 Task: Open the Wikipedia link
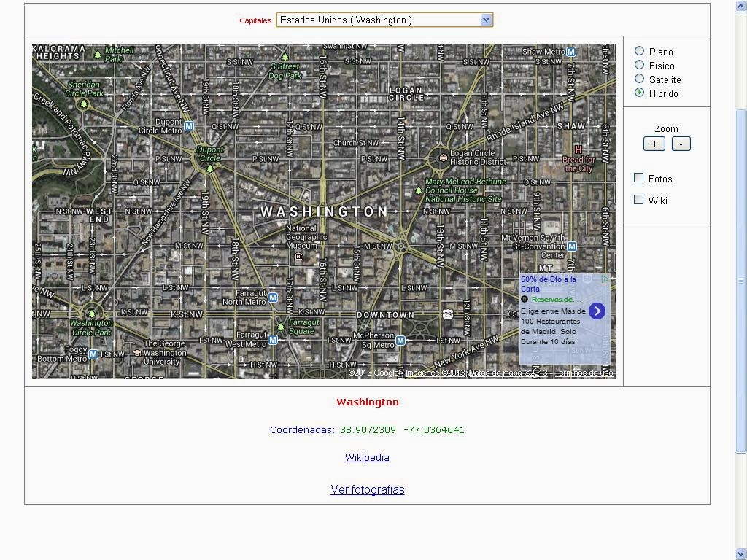(368, 458)
